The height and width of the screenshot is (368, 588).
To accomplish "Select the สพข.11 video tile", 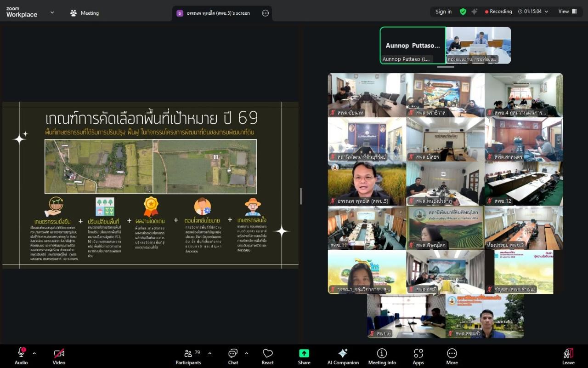I will 367,228.
